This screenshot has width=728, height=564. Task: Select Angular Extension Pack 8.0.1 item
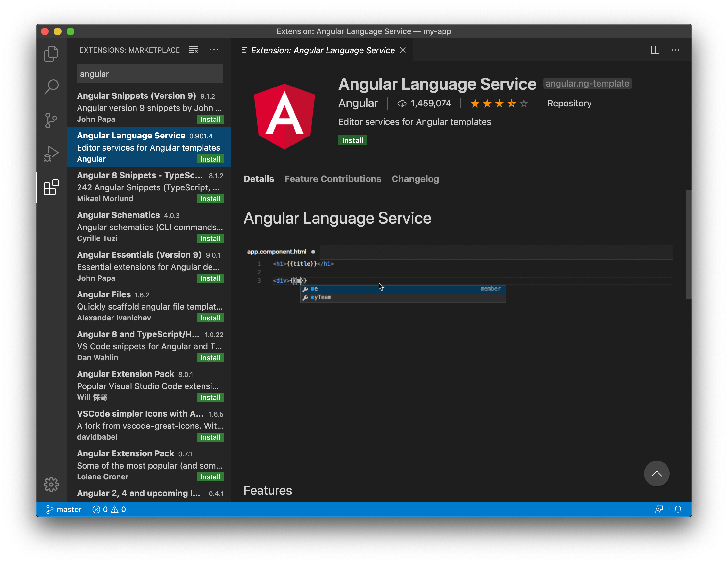pyautogui.click(x=149, y=385)
